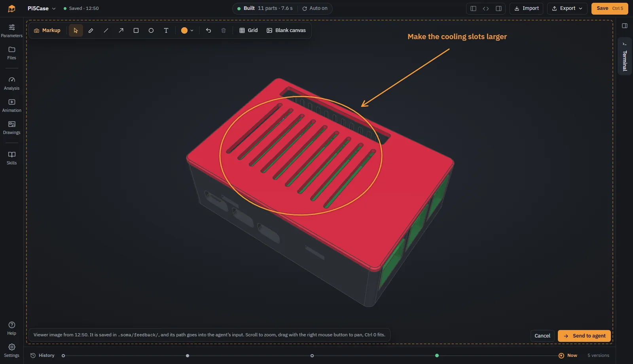Toggle the Grid overlay
633x364 pixels.
[248, 30]
